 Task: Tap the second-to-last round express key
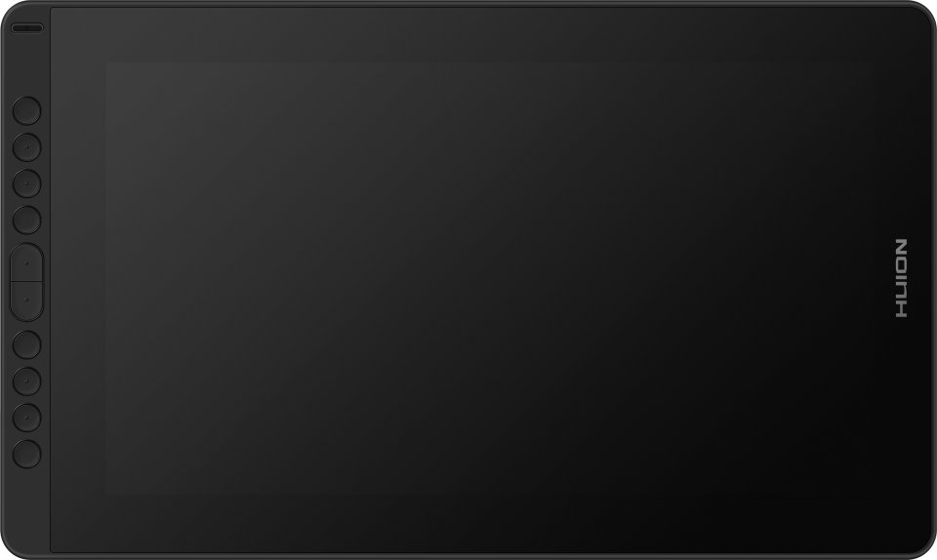pos(27,418)
